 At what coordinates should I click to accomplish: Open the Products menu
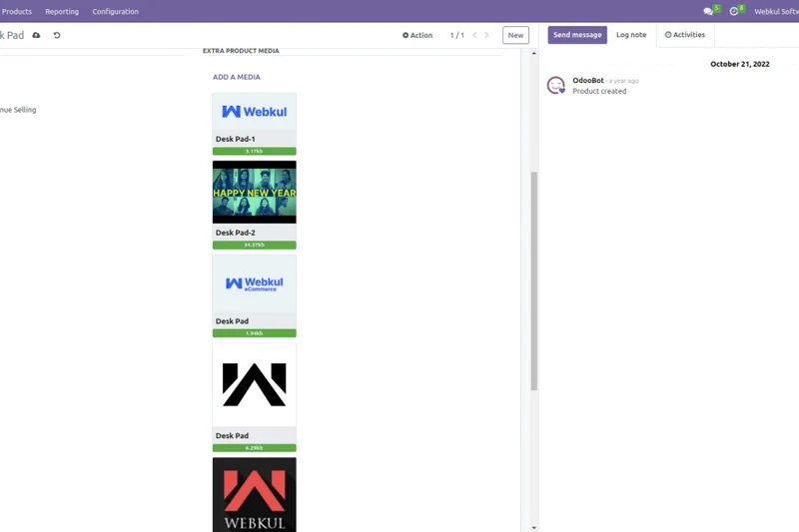click(17, 11)
